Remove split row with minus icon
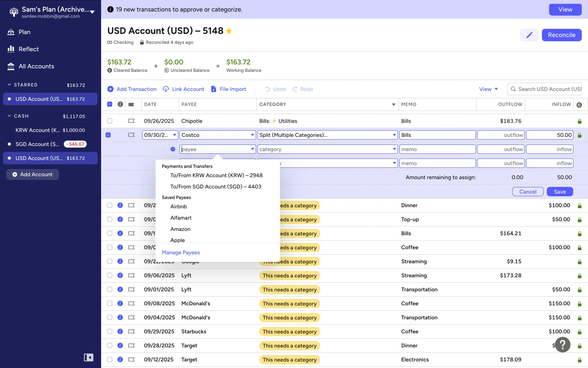This screenshot has width=588, height=368. tap(173, 149)
